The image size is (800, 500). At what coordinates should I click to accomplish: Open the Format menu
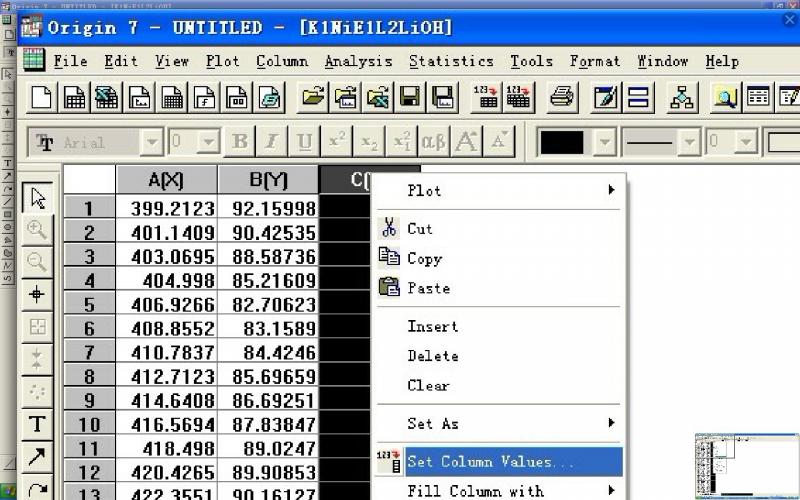point(595,61)
